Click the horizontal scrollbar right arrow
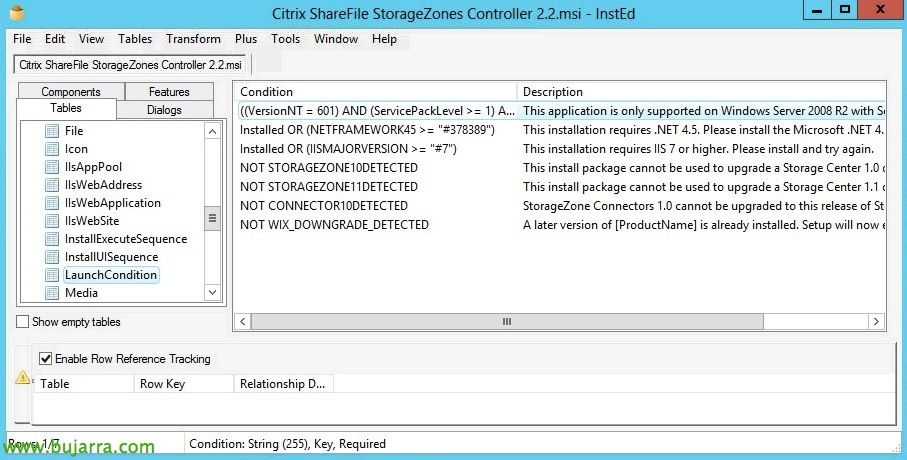Image resolution: width=907 pixels, height=460 pixels. coord(876,322)
